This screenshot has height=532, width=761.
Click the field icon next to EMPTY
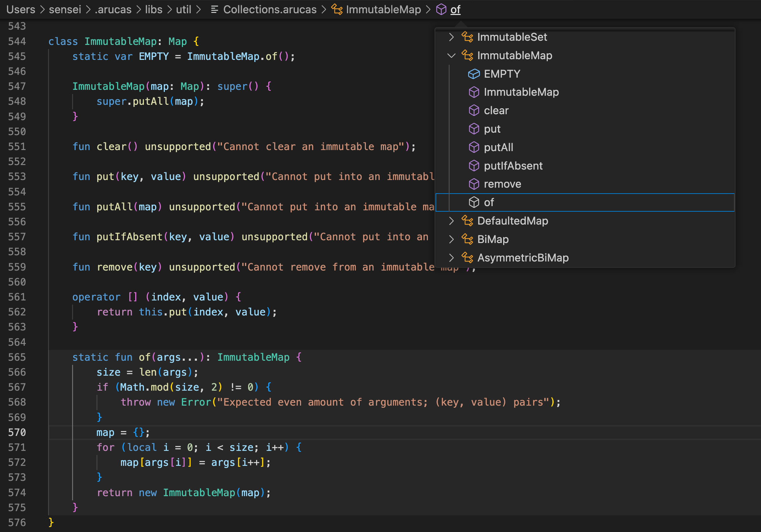pyautogui.click(x=474, y=74)
